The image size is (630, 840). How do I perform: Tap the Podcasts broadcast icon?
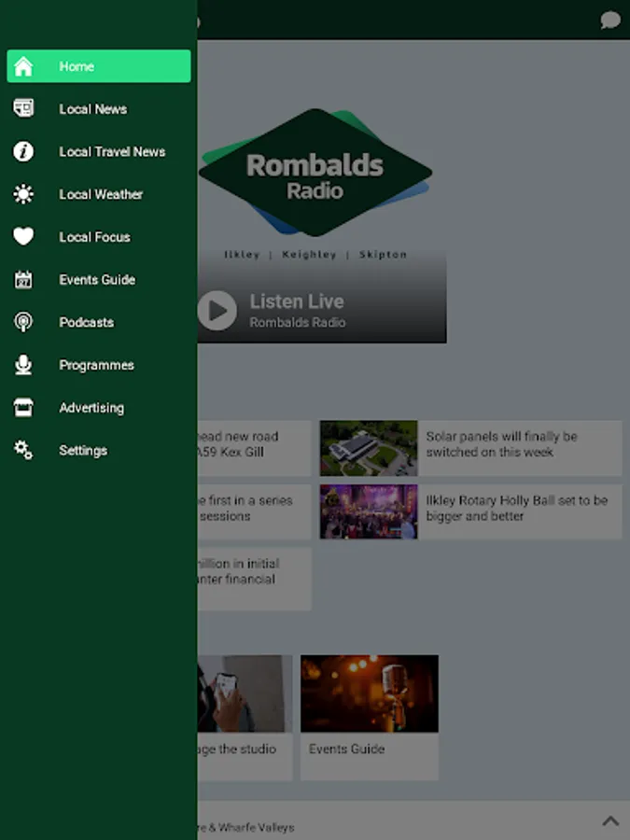point(23,322)
